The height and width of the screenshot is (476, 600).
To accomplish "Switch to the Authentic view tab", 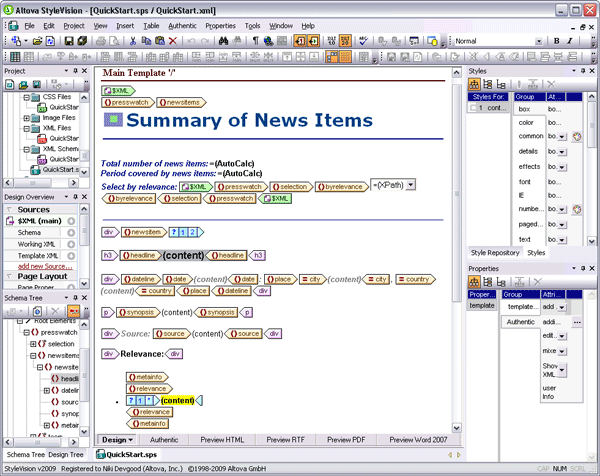I will coord(164,440).
